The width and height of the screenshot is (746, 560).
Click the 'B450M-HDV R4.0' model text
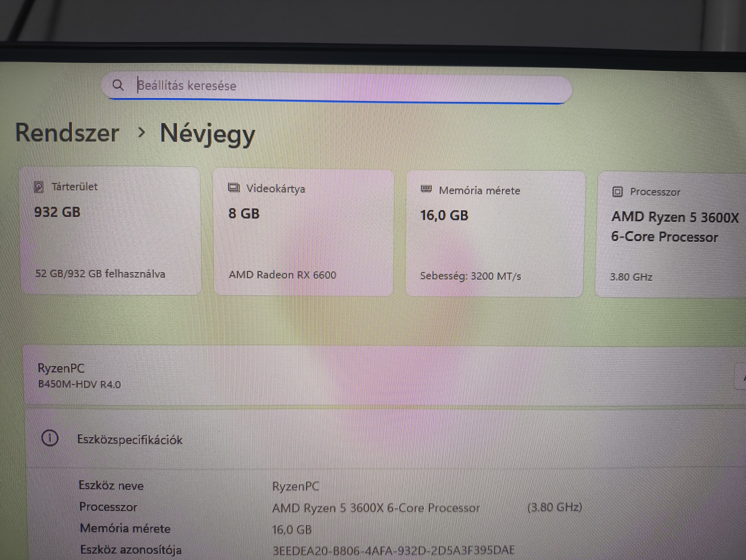tap(79, 385)
